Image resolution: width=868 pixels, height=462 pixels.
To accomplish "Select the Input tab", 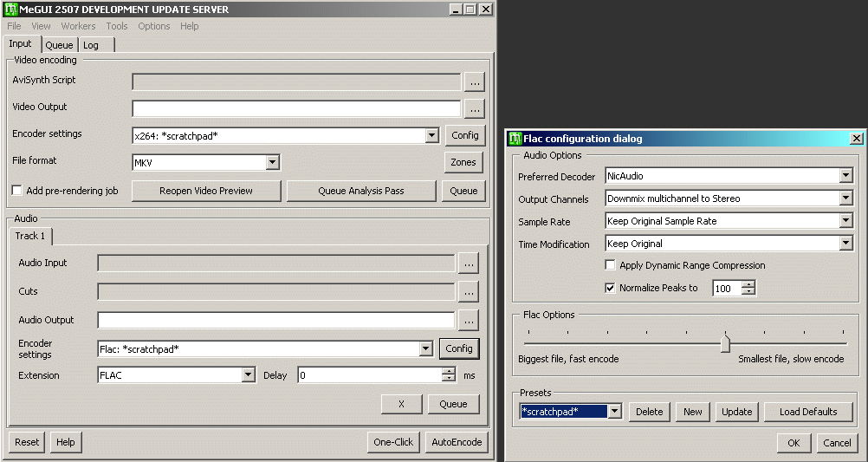I will pos(21,43).
